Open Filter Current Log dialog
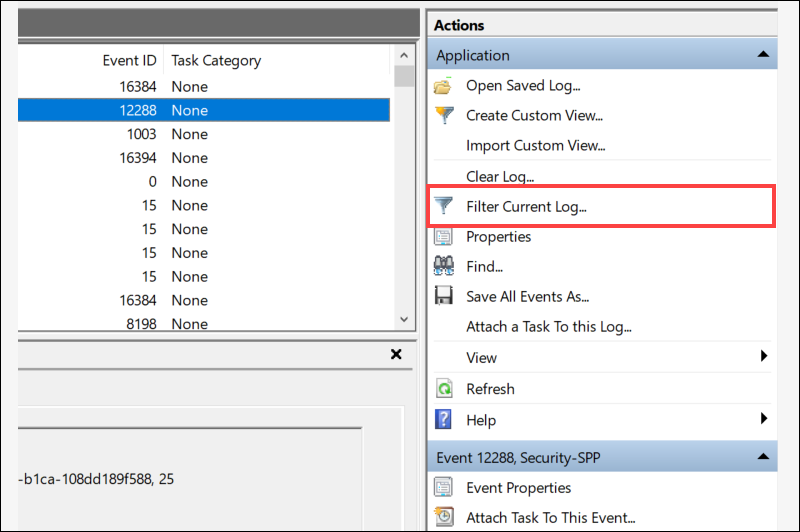The width and height of the screenshot is (800, 532). 526,207
